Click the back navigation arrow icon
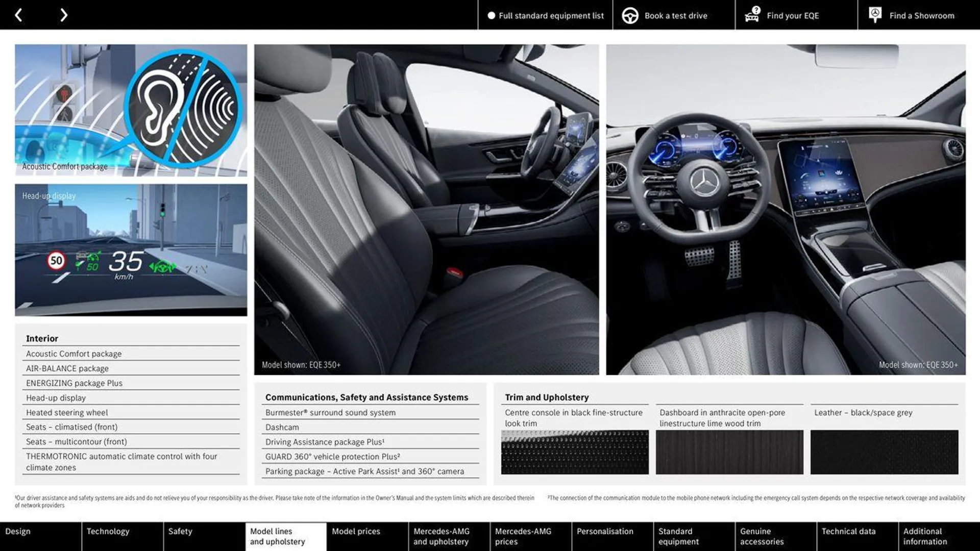The height and width of the screenshot is (551, 980). click(17, 15)
